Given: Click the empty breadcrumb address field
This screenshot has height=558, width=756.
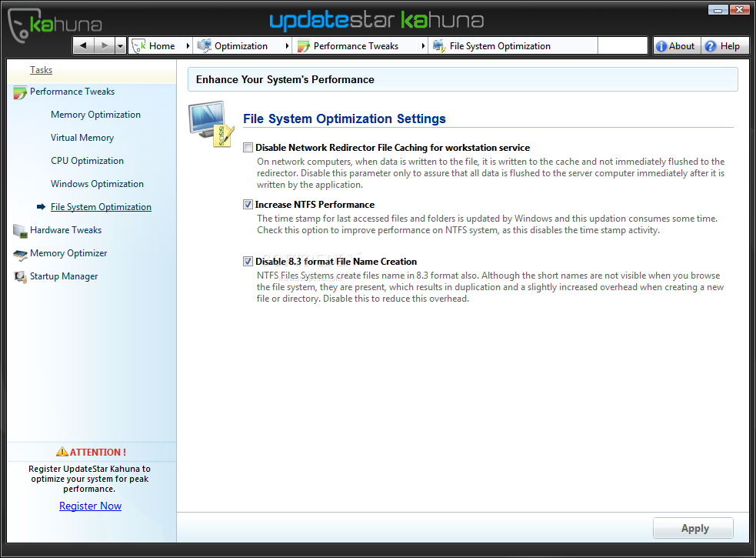Looking at the screenshot, I should coord(622,46).
